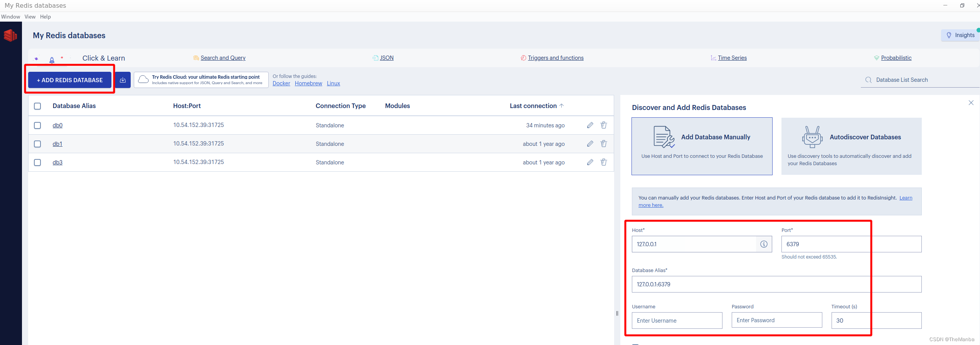Open the JSON tutorial link

point(387,58)
